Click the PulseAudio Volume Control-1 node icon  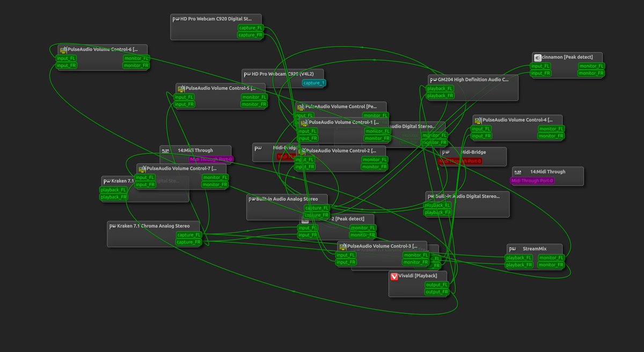point(304,123)
